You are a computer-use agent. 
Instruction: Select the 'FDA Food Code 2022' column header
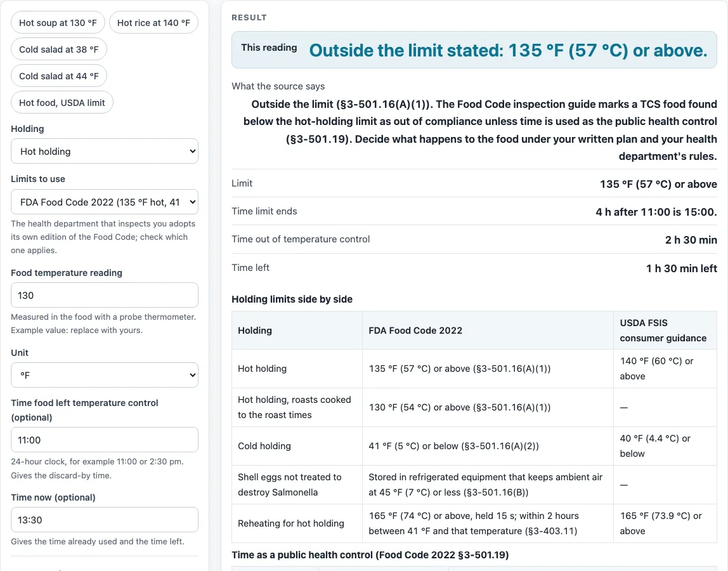pos(488,331)
